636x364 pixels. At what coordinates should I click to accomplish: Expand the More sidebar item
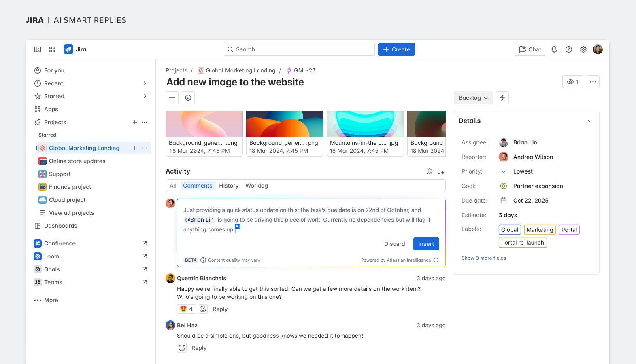coord(46,300)
